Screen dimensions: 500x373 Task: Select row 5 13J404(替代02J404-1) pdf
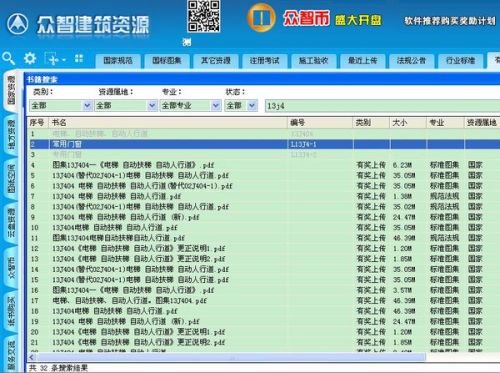click(x=263, y=175)
